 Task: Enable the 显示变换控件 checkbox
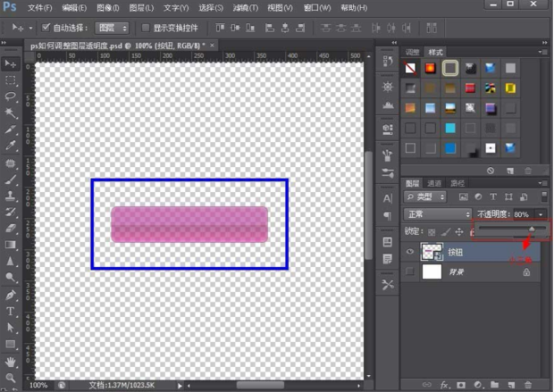pos(146,28)
